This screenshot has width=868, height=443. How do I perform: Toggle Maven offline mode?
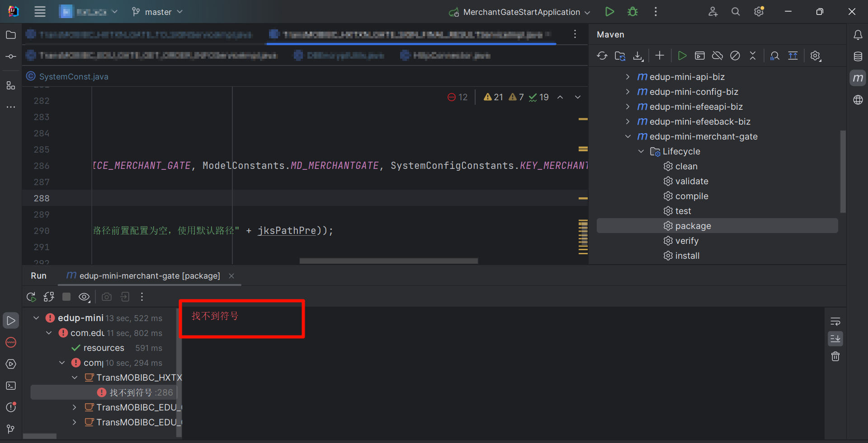[717, 56]
